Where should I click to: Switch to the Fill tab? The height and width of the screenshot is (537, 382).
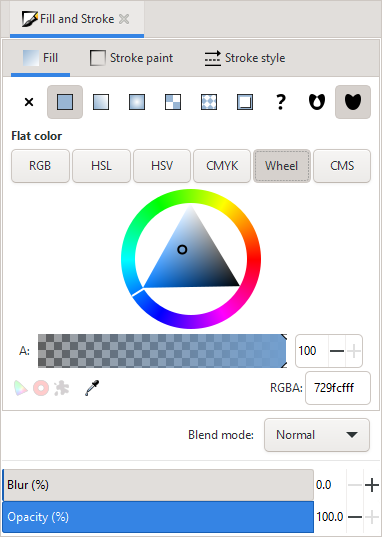pos(40,58)
